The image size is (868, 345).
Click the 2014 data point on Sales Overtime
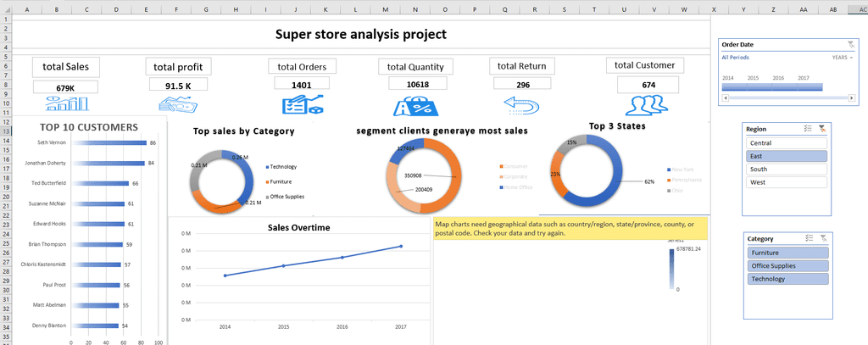tap(225, 275)
